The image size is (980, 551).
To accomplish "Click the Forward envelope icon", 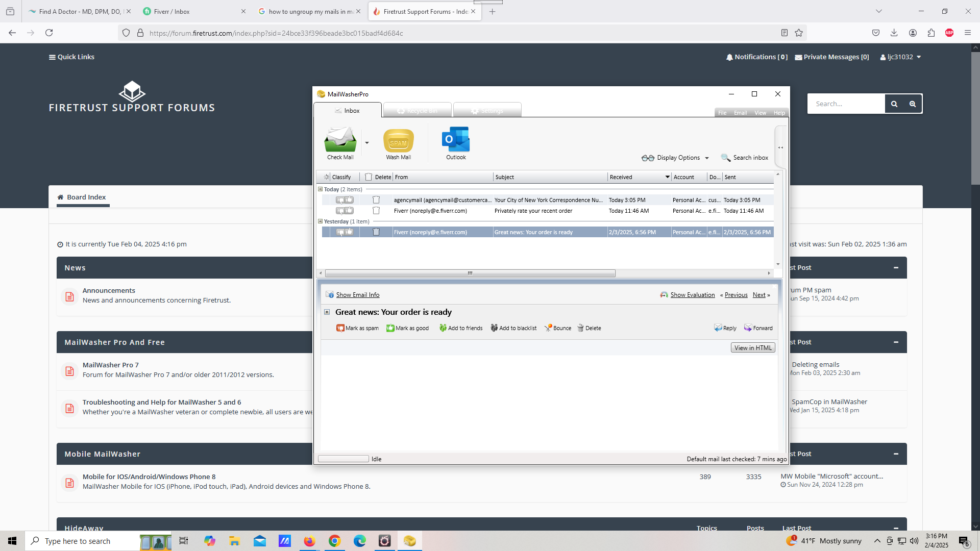I will pos(748,328).
